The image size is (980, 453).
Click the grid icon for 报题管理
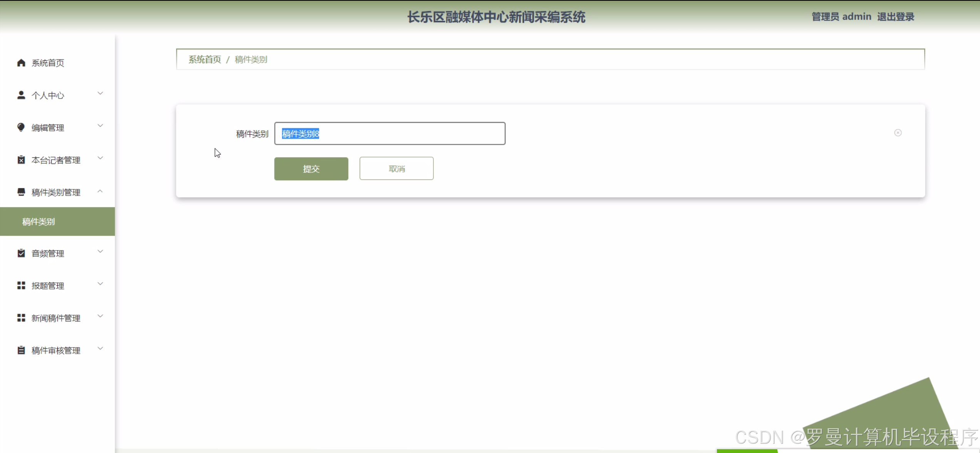[x=21, y=286]
